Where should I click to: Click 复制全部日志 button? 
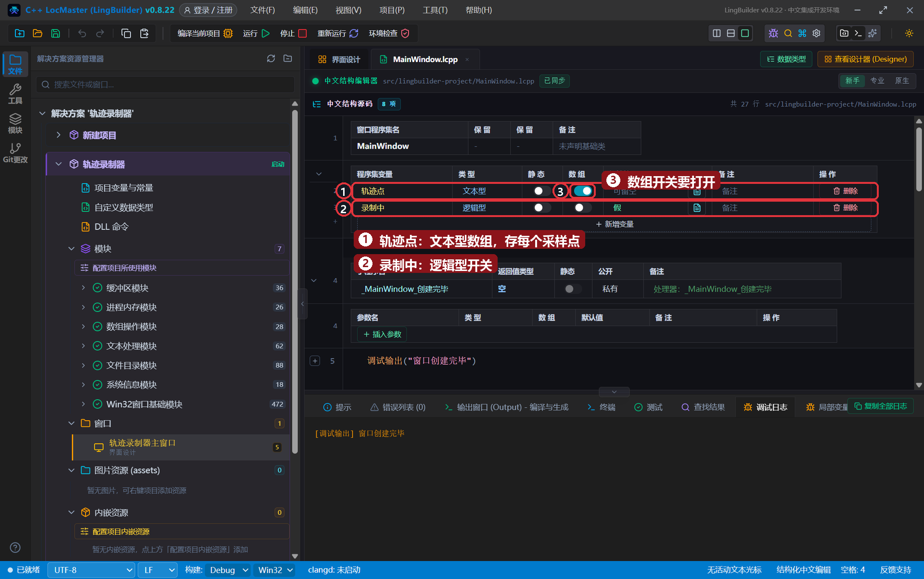[880, 406]
